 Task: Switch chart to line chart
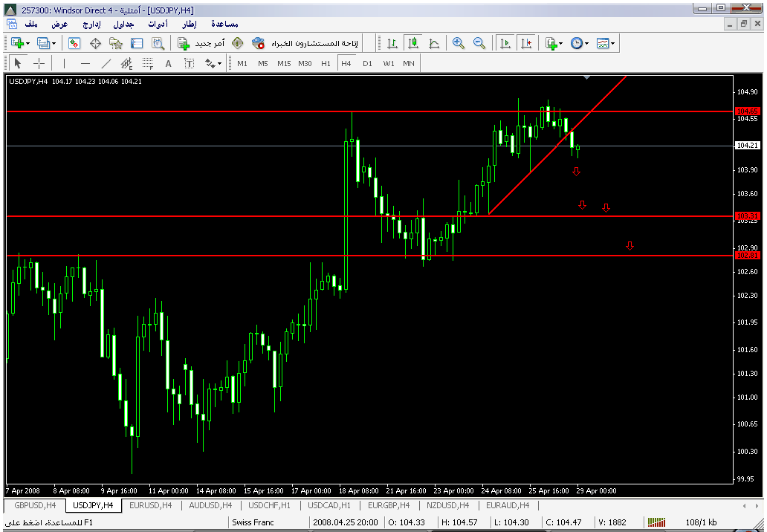click(434, 44)
